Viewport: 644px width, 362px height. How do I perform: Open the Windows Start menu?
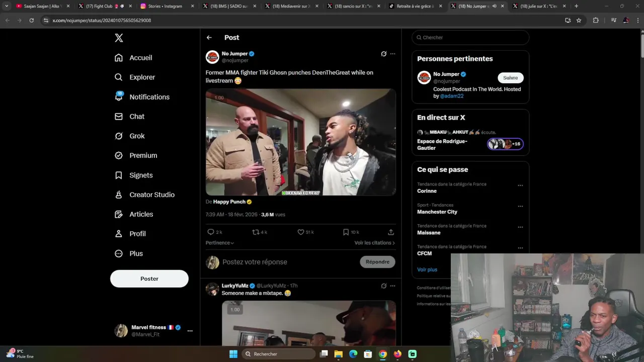point(233,354)
